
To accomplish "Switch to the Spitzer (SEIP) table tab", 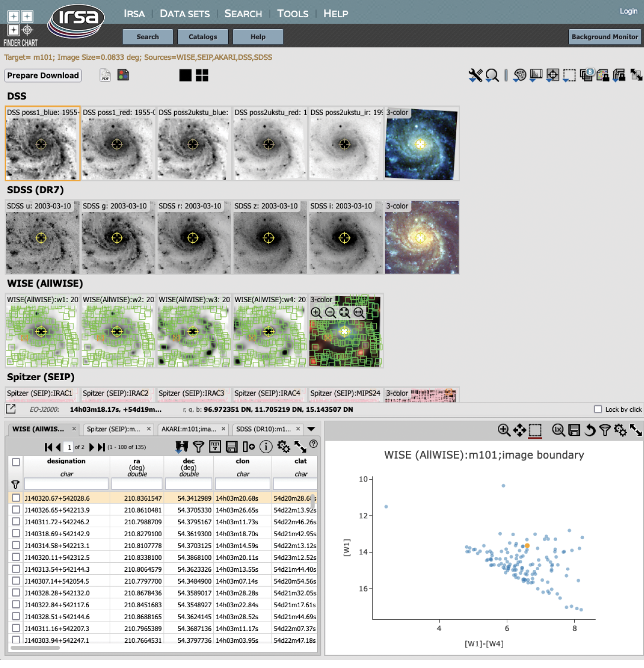I will [x=114, y=429].
